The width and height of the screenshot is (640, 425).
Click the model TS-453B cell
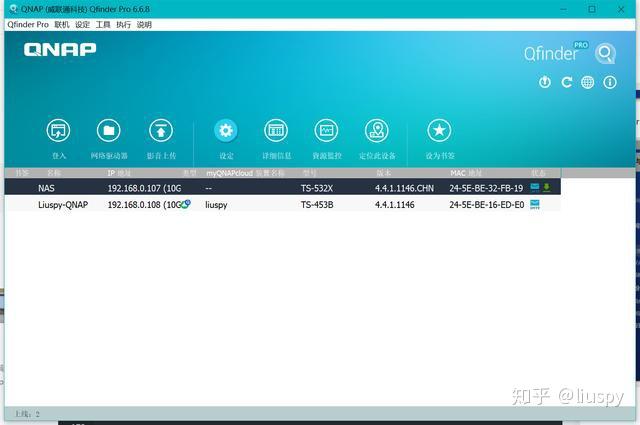(317, 205)
